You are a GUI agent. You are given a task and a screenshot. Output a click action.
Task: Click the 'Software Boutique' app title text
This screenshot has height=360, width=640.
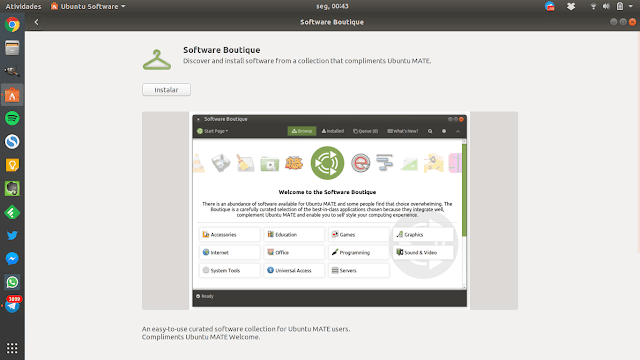point(222,50)
